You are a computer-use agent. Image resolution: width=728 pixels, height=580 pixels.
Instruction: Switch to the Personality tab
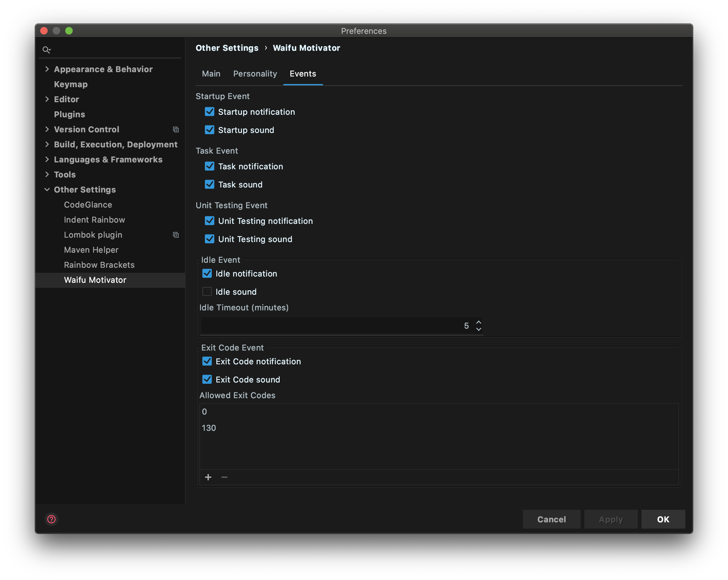point(255,74)
